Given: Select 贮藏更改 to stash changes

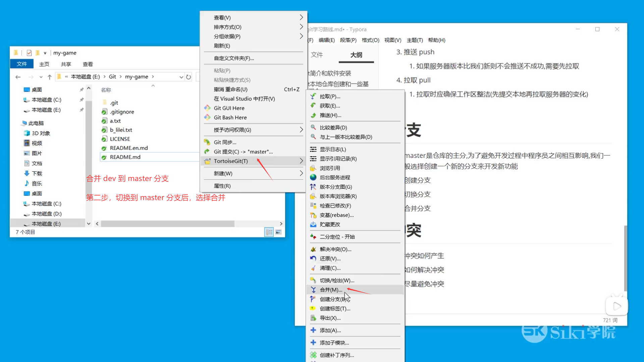Looking at the screenshot, I should [330, 225].
